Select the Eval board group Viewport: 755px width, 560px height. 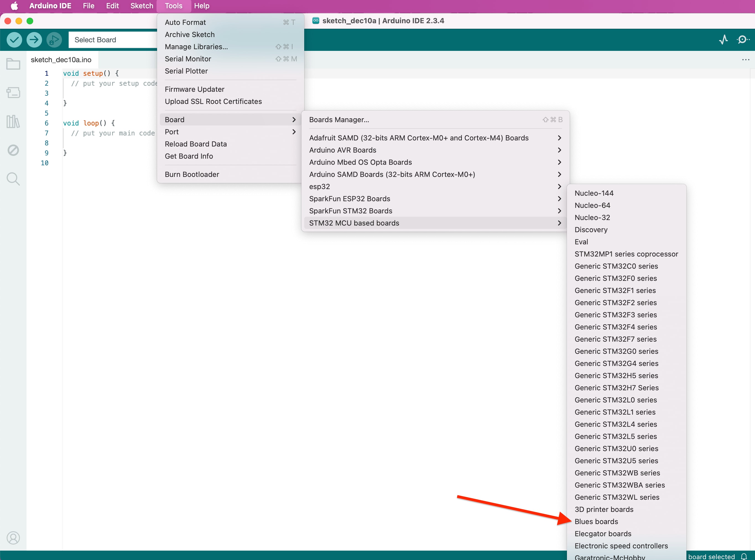(626, 242)
